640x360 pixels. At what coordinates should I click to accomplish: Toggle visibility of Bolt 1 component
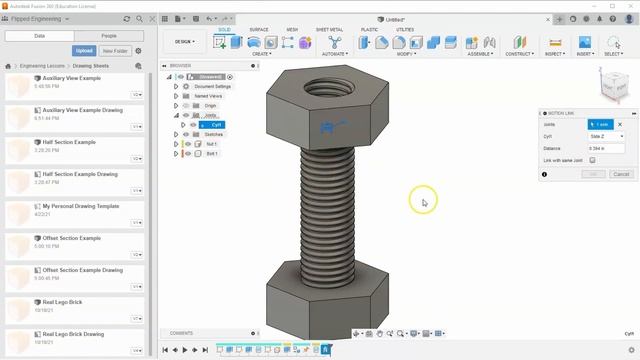(x=188, y=153)
